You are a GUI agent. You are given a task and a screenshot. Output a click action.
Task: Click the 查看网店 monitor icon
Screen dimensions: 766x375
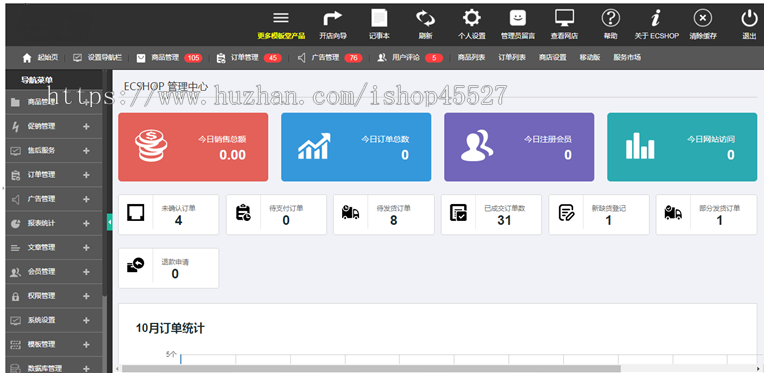click(x=564, y=19)
